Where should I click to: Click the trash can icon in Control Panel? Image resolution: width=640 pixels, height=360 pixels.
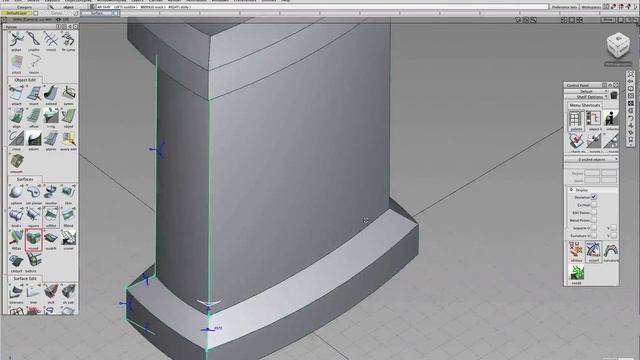click(x=613, y=95)
